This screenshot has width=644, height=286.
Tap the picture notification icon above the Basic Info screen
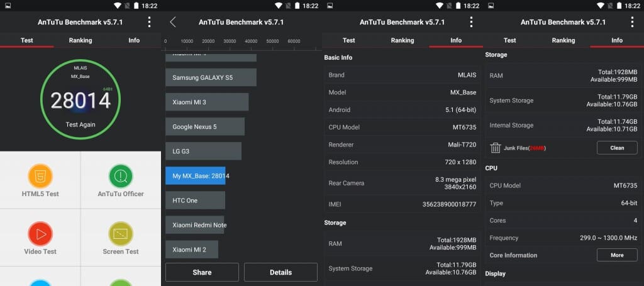point(330,5)
